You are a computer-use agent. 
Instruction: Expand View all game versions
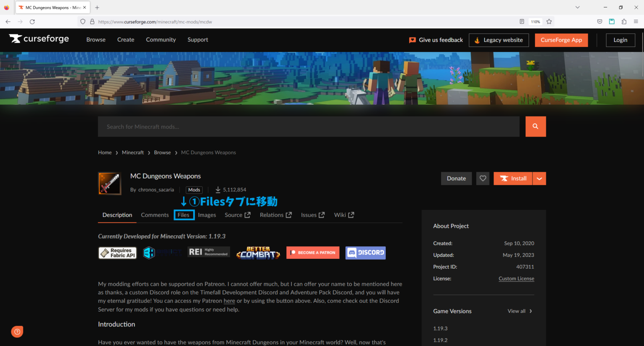[519, 311]
